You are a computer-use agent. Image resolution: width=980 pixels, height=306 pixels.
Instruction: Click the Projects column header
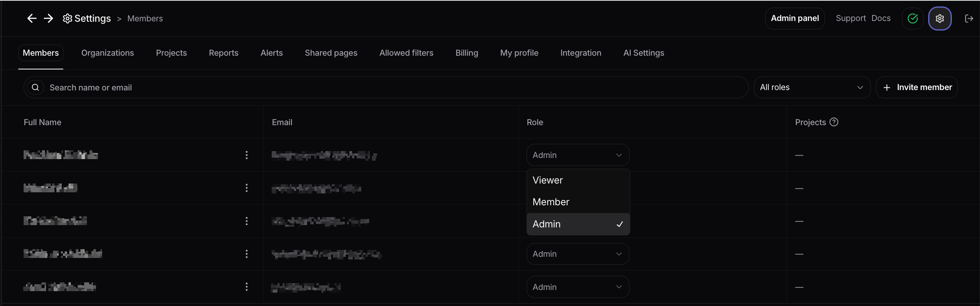(x=810, y=122)
